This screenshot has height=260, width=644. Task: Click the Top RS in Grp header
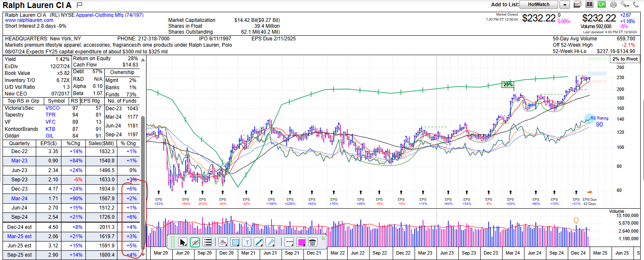24,101
